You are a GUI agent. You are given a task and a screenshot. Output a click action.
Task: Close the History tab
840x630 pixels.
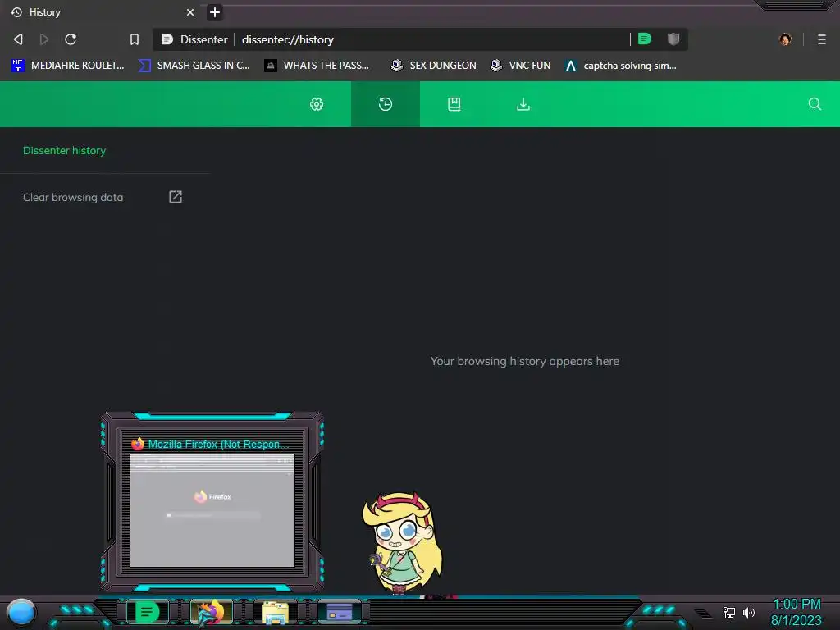pyautogui.click(x=190, y=11)
